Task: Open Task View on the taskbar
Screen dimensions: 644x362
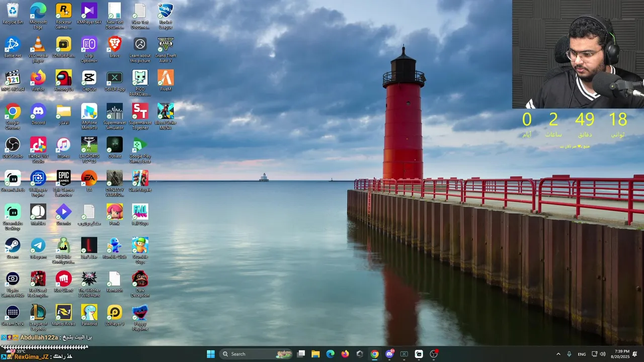Action: point(301,354)
